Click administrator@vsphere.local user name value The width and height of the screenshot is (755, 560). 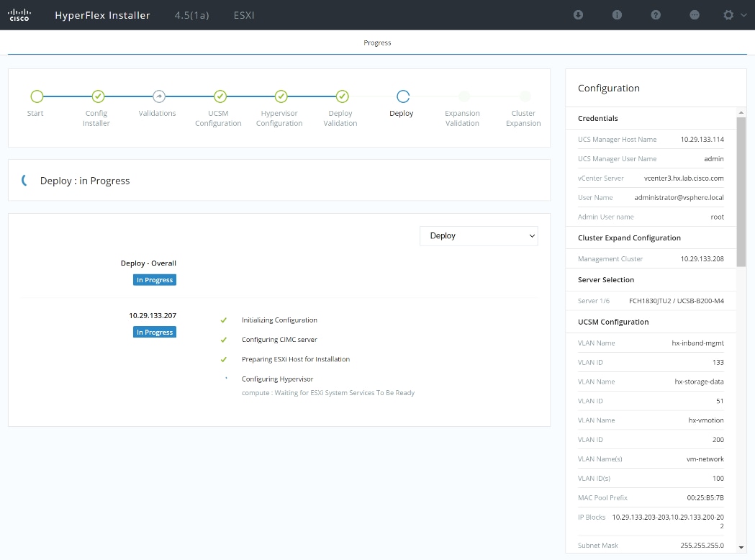pos(679,197)
